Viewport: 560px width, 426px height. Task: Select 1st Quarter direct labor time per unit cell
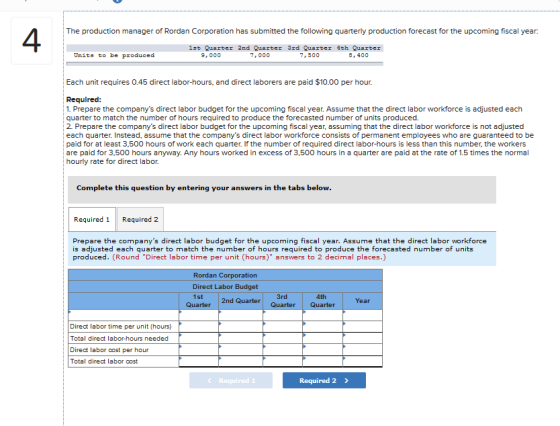point(199,326)
